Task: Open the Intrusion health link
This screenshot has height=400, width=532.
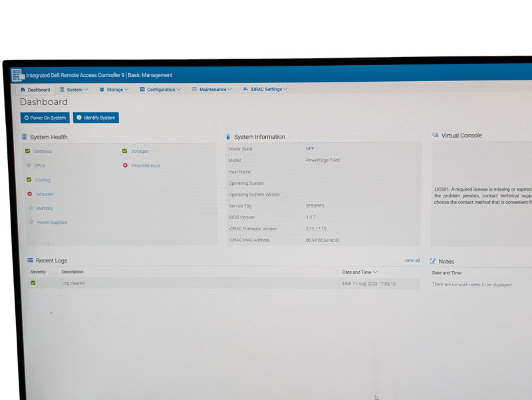Action: [x=45, y=194]
